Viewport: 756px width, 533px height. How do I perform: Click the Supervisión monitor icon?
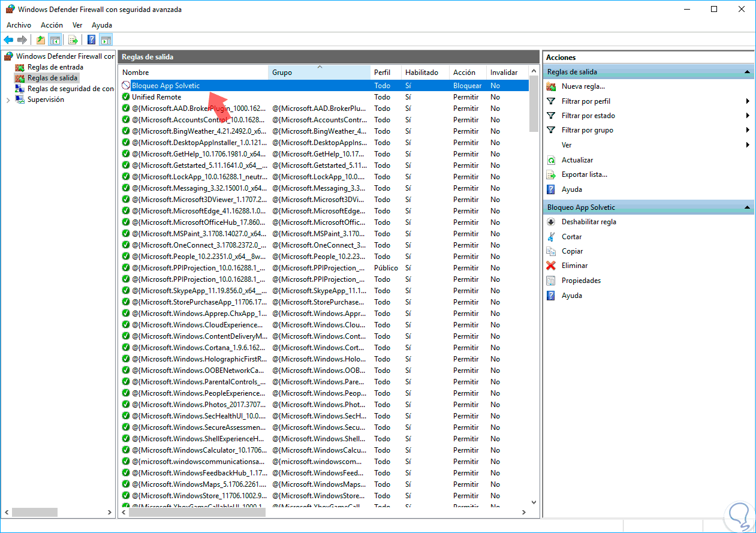[x=20, y=100]
